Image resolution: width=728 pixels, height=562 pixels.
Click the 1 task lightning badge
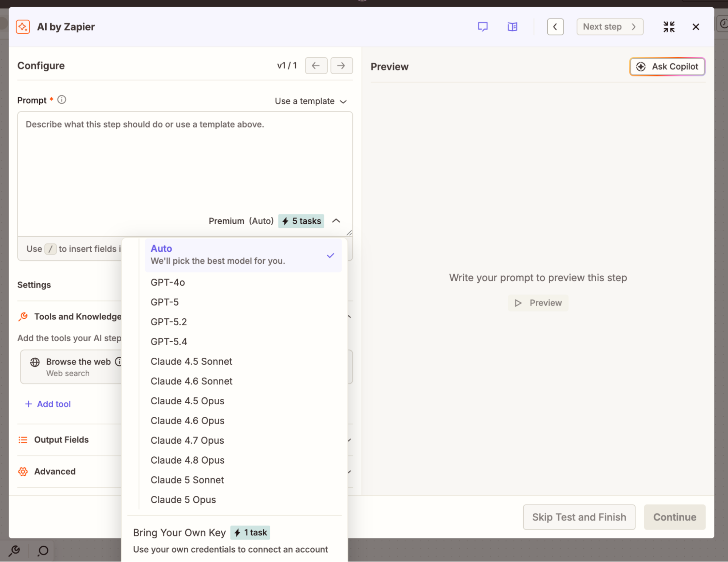pyautogui.click(x=250, y=533)
